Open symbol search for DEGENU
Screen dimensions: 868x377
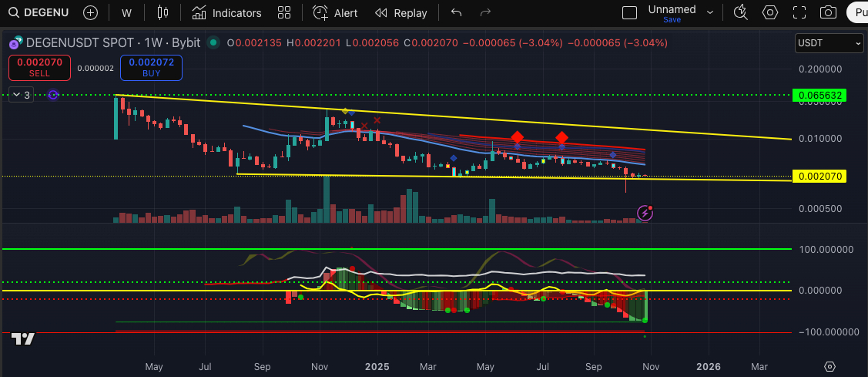[x=39, y=13]
